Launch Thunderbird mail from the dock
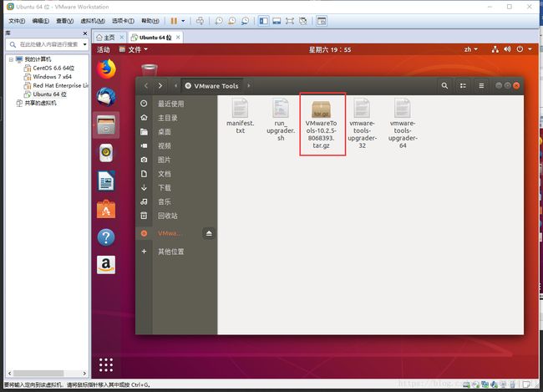 tap(106, 97)
